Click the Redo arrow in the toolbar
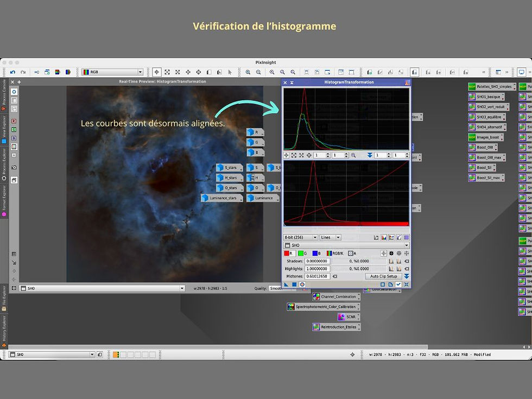 [x=23, y=72]
